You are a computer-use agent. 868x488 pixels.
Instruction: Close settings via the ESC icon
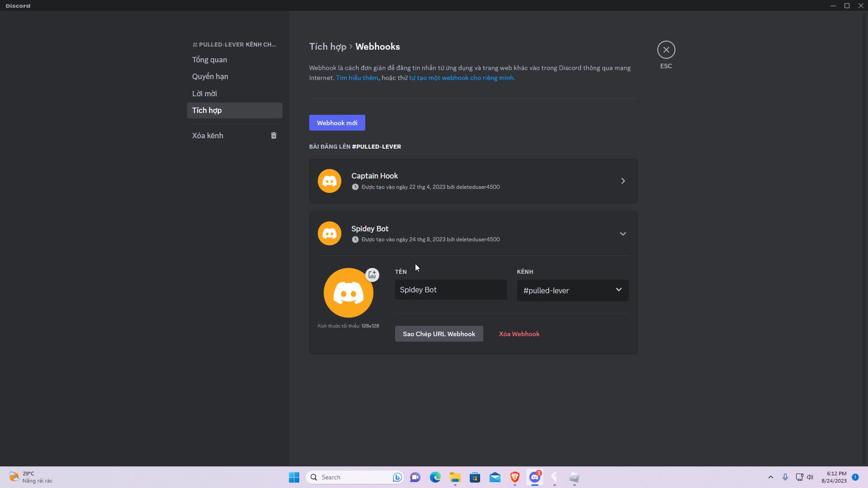point(666,50)
